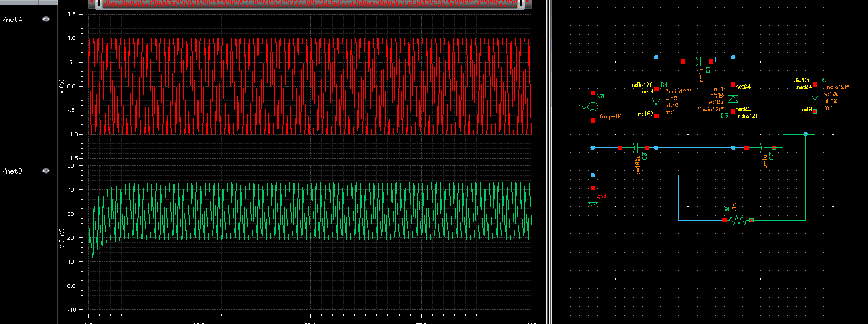Toggle visibility of the /net9 trace

[x=46, y=171]
